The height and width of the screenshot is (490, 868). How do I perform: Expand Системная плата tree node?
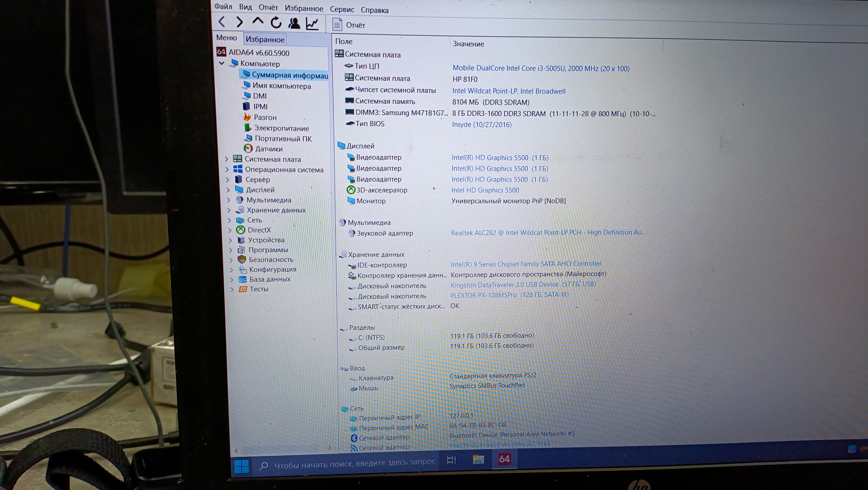[x=226, y=159]
